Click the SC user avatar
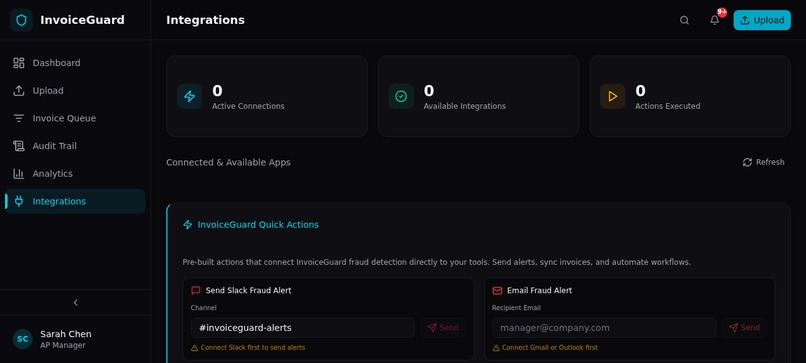806x363 pixels. tap(23, 339)
